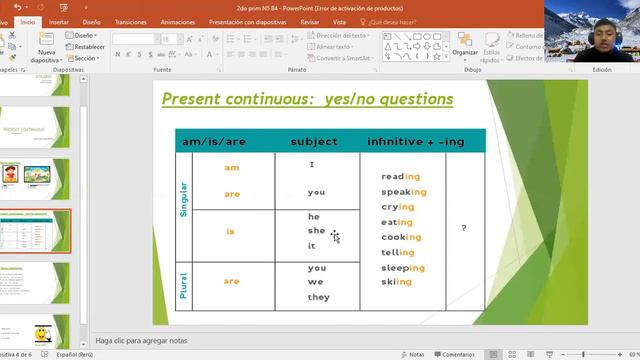Click the Undo arrow in the title bar
This screenshot has width=640, height=360.
(18, 7)
